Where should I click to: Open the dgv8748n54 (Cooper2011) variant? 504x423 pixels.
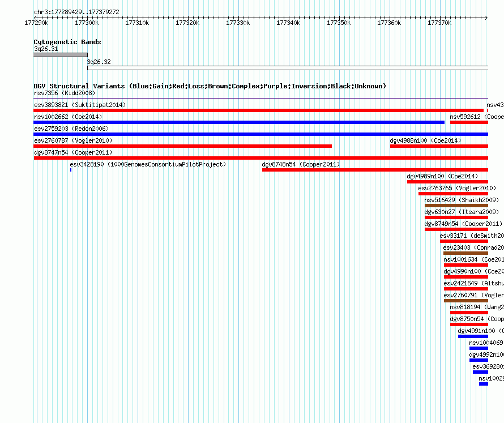(x=301, y=164)
